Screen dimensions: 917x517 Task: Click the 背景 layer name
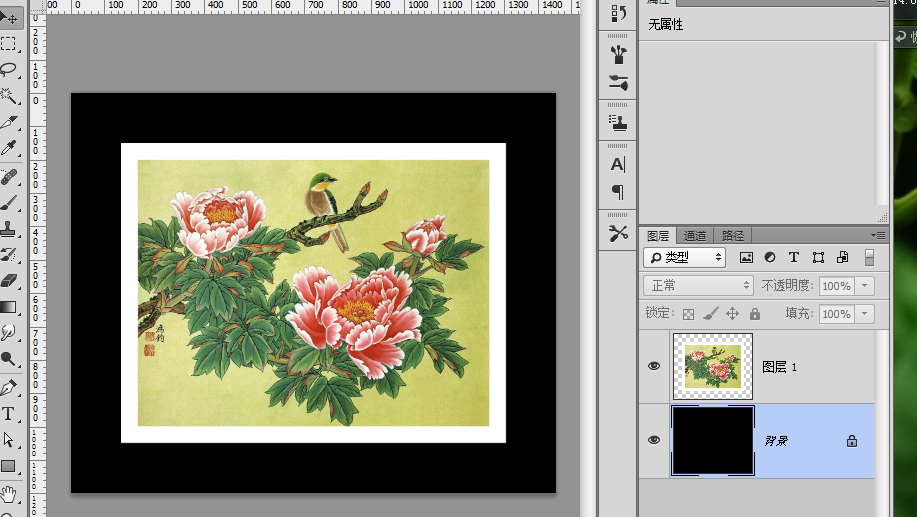point(776,441)
